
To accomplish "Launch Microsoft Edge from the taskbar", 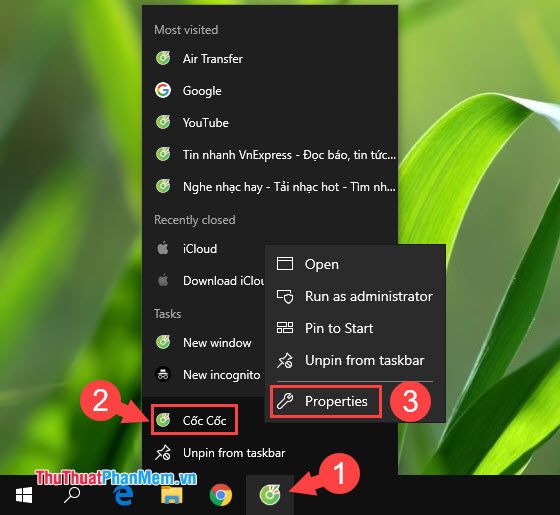I will pyautogui.click(x=123, y=495).
